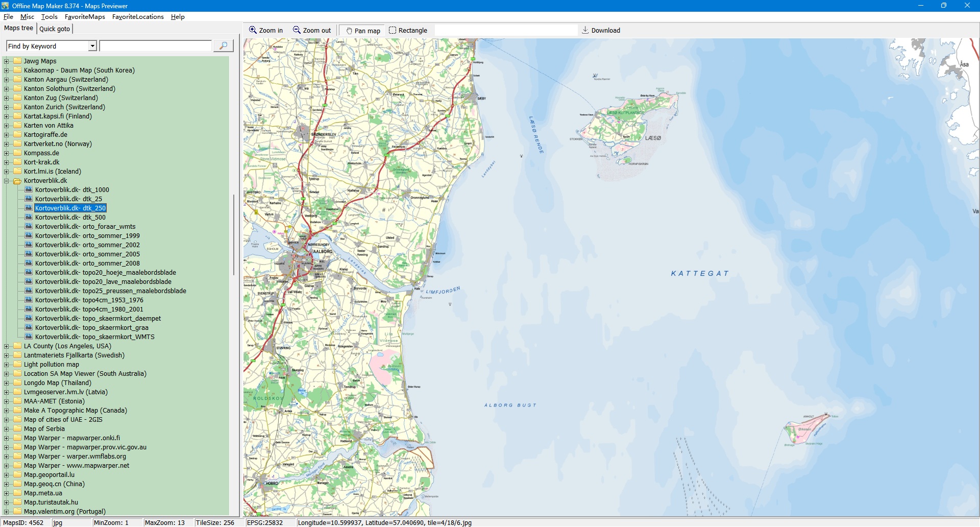Image resolution: width=980 pixels, height=527 pixels.
Task: Click the Zoom in magnifier icon
Action: tap(253, 30)
